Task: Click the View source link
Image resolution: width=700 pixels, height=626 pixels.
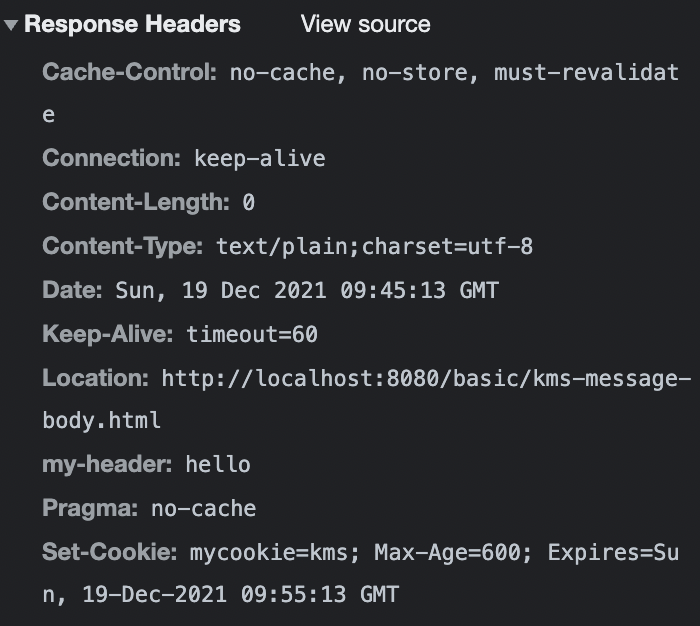Action: (x=365, y=24)
